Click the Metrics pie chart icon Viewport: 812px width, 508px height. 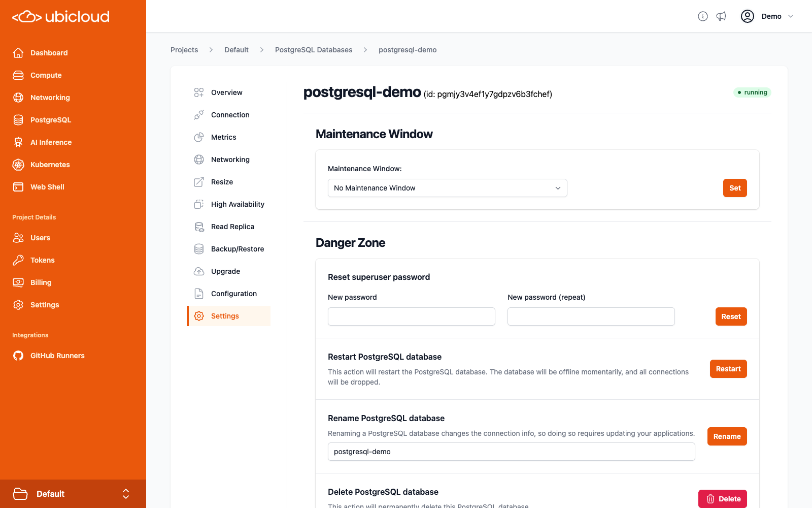pyautogui.click(x=199, y=137)
